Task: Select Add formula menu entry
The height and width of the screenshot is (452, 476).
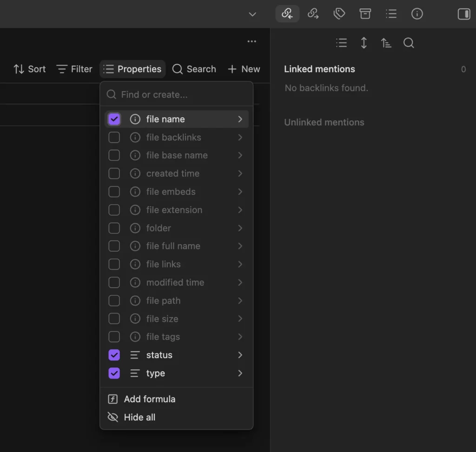Action: click(x=176, y=399)
